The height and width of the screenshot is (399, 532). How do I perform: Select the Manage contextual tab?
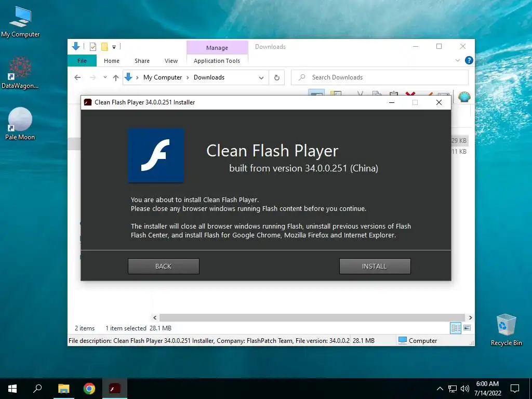(217, 48)
